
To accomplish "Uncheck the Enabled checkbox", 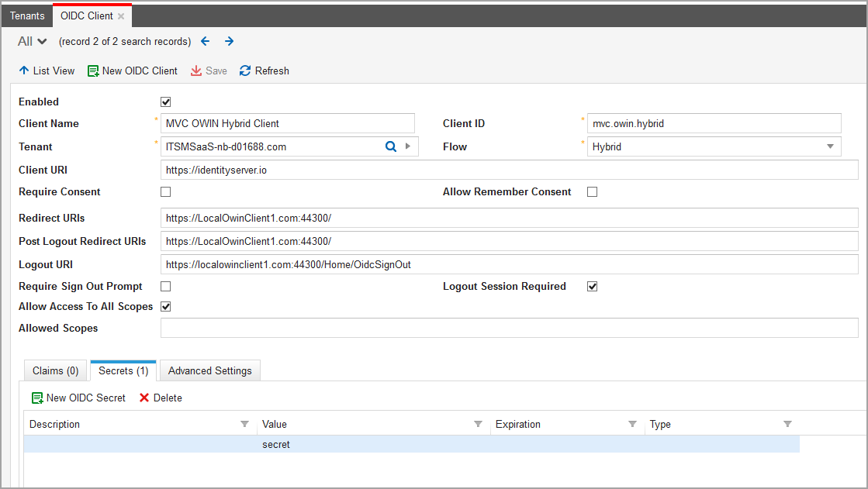I will (x=165, y=102).
